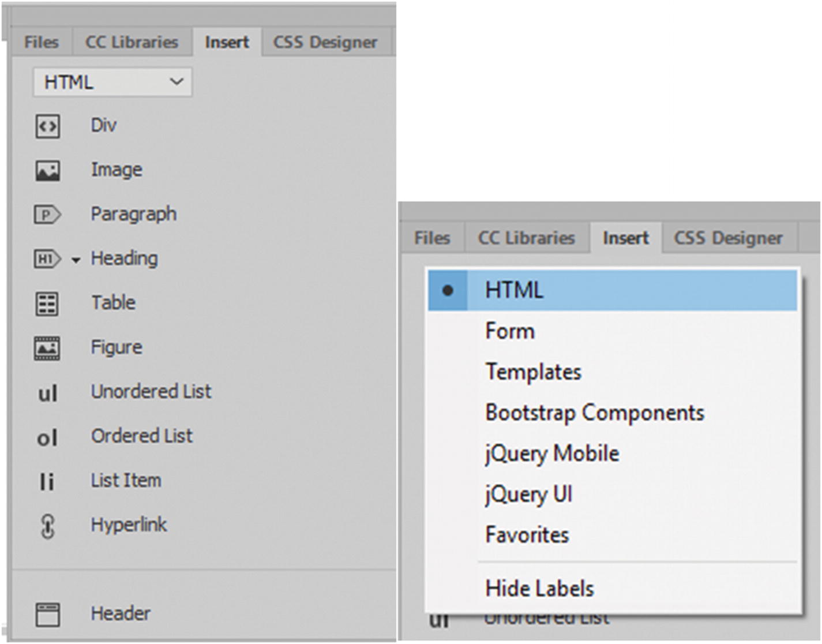Image resolution: width=822 pixels, height=644 pixels.
Task: Select Favorites in the category menu
Action: pos(527,535)
